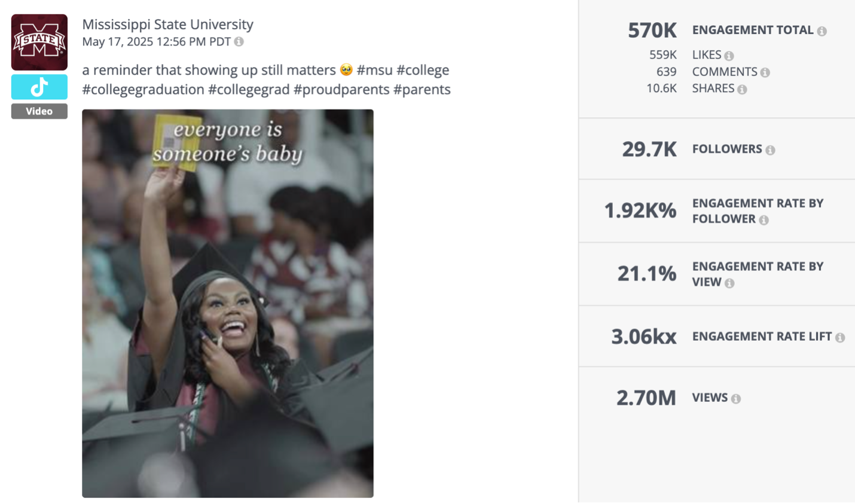The image size is (855, 504).
Task: Click the Video type badge
Action: pos(38,111)
